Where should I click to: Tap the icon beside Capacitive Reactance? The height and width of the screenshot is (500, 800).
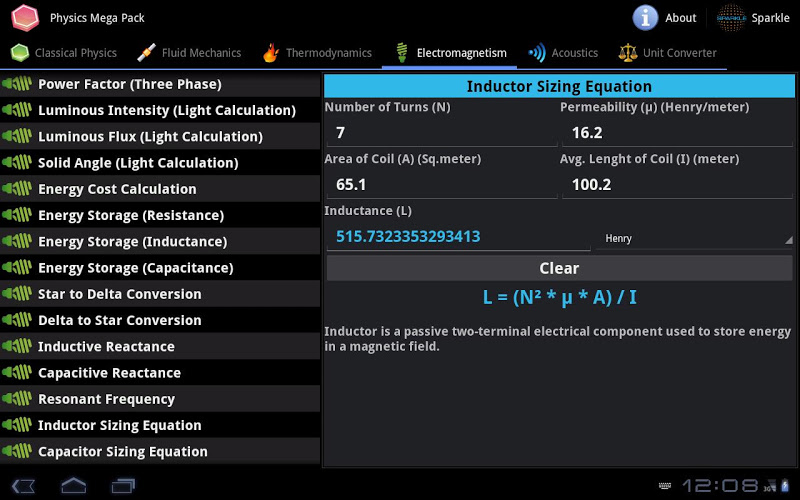[17, 372]
